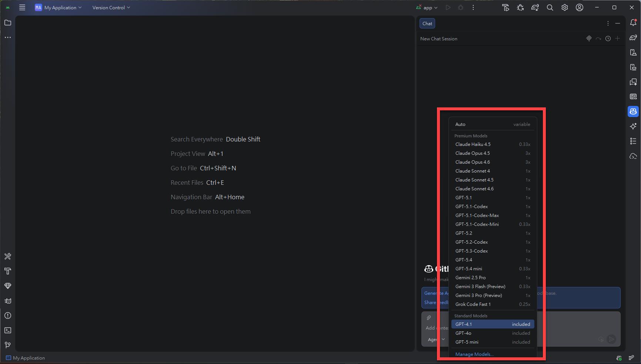
Task: Open the app run configuration dropdown
Action: coord(427,8)
